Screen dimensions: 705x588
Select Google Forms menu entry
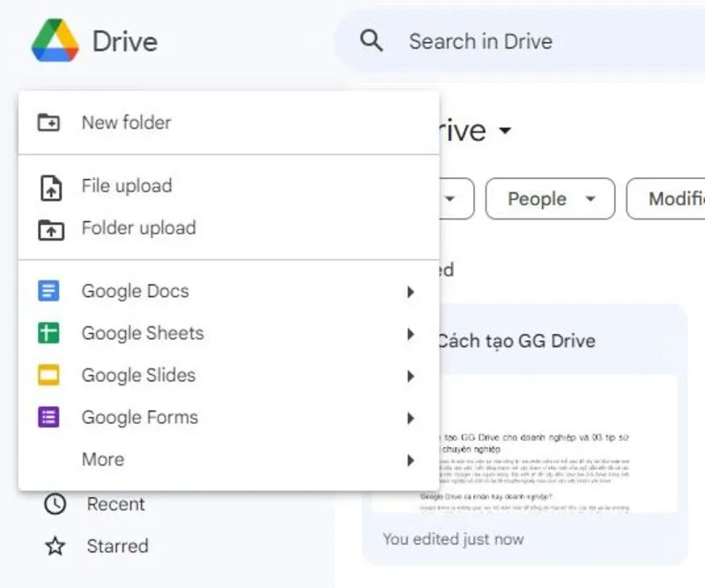[228, 418]
